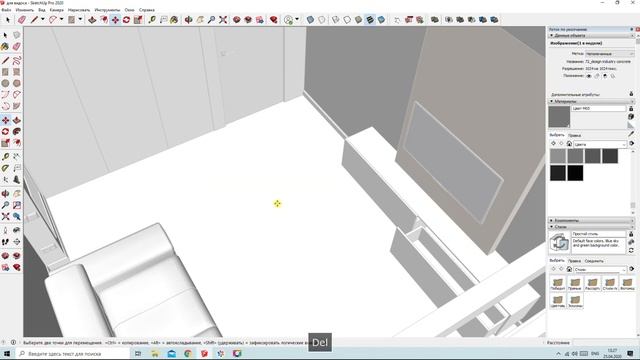The width and height of the screenshot is (640, 360).
Task: Select the Scale tool in top toolbar
Action: (x=138, y=20)
